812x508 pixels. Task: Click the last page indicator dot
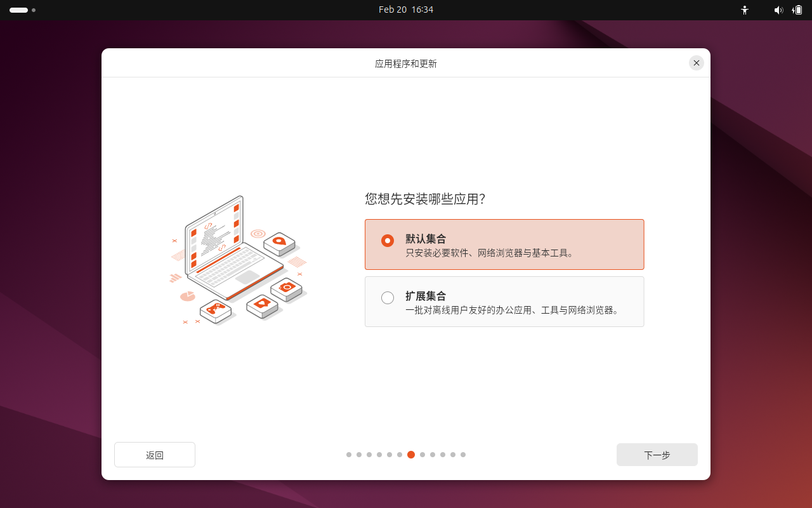(x=463, y=455)
